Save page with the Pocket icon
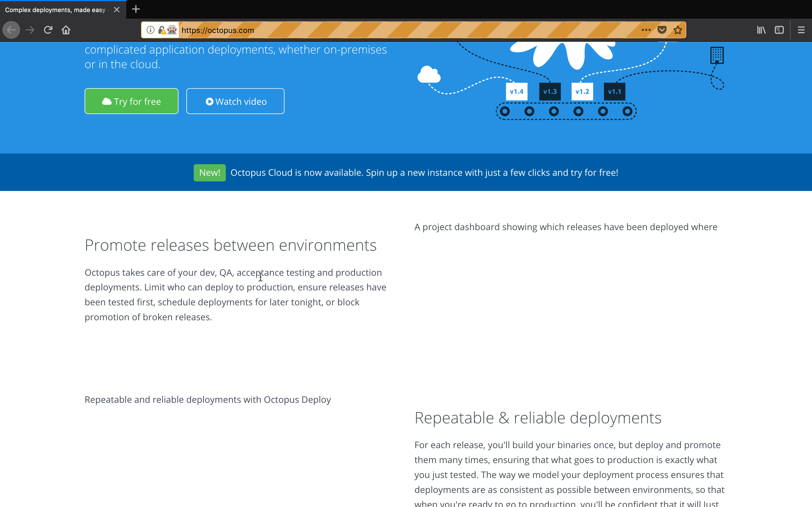 click(x=662, y=30)
